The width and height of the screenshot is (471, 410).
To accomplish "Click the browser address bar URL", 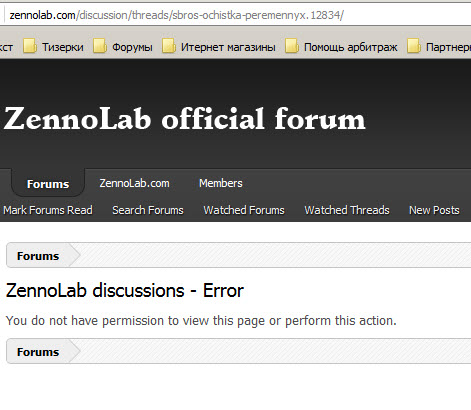I will [176, 15].
